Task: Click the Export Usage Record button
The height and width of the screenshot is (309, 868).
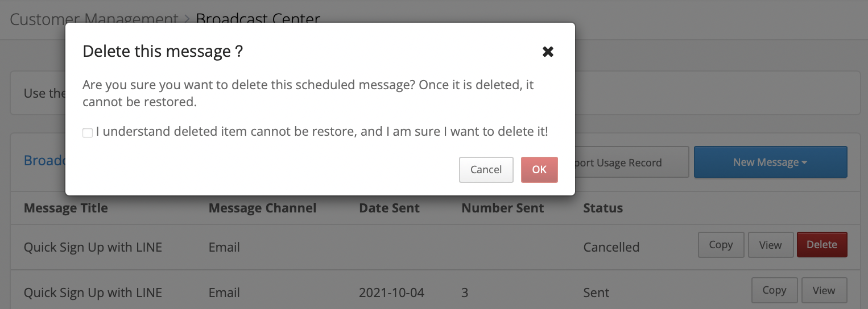Action: coord(631,162)
